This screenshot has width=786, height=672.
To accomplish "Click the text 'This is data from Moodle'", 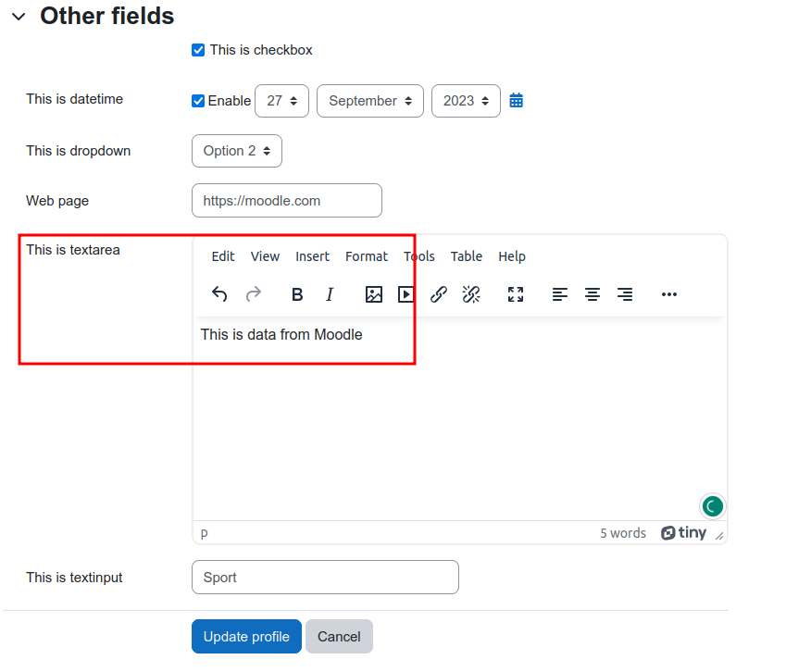I will (x=281, y=335).
